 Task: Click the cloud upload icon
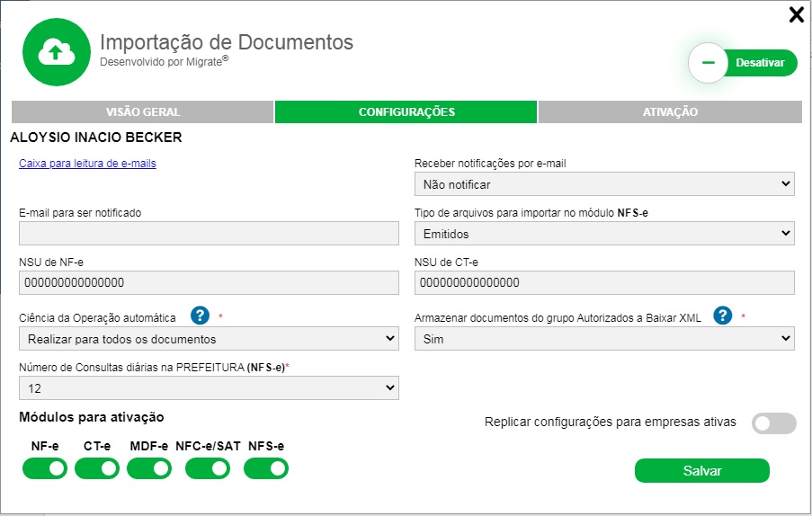[56, 52]
